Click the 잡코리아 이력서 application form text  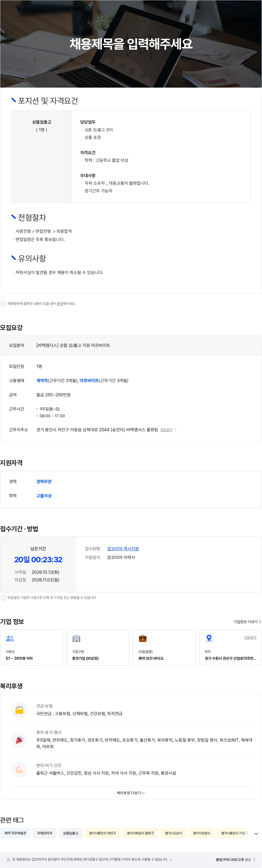(121, 557)
